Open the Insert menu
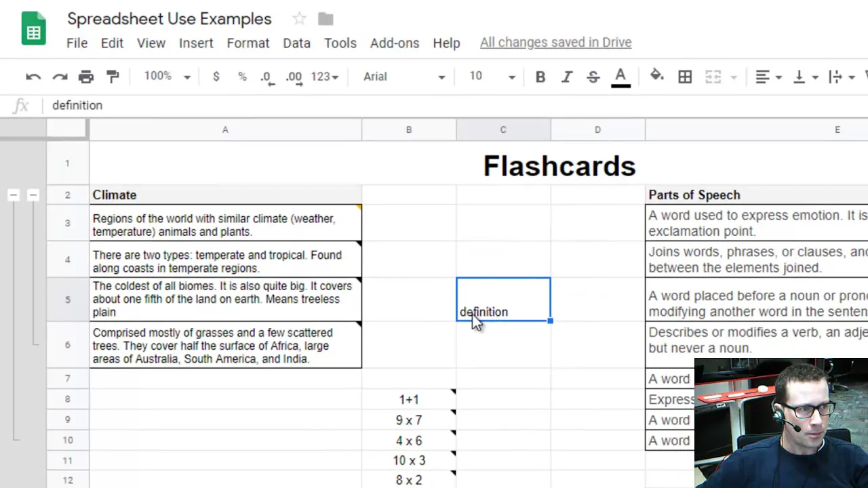 196,43
